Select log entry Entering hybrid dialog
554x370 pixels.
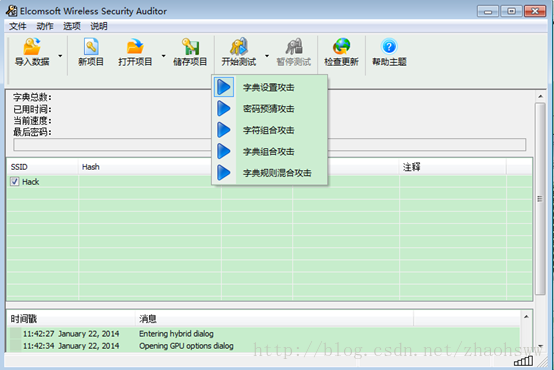coord(176,334)
